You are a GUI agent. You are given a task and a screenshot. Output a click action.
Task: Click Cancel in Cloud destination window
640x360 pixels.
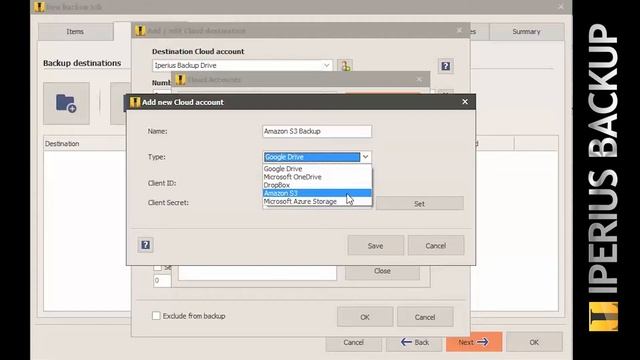point(425,317)
